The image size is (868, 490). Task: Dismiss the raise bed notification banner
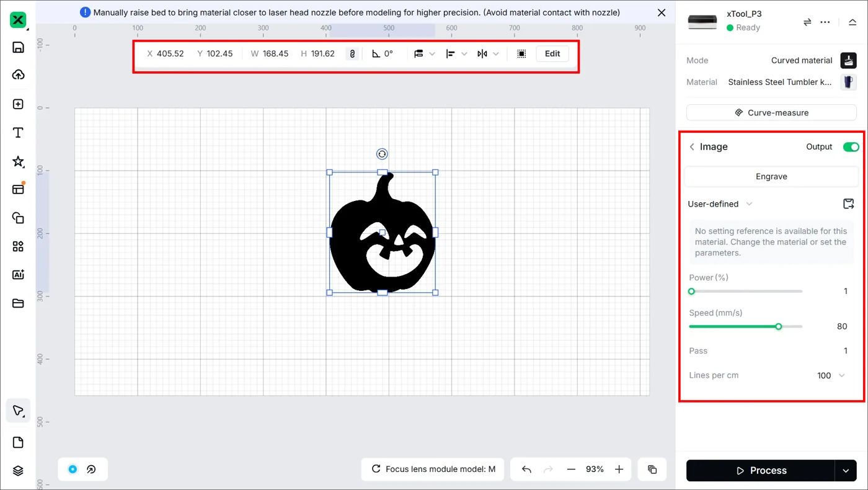click(x=662, y=12)
